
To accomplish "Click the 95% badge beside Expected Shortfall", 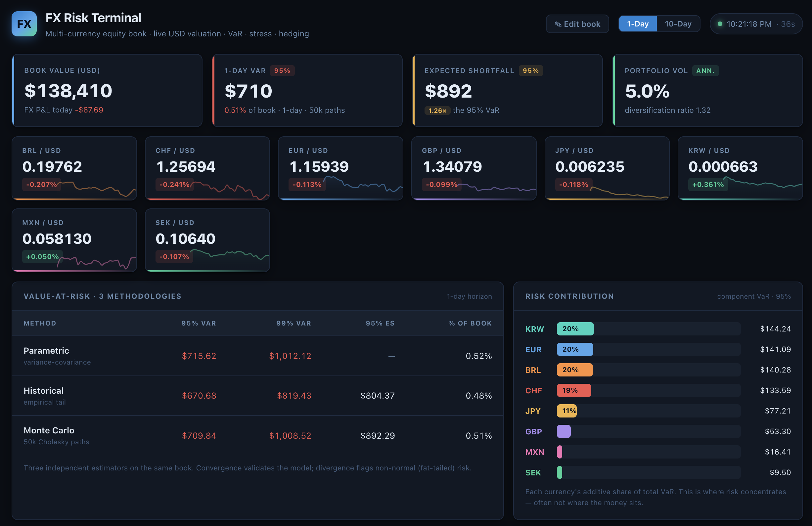I will point(530,70).
